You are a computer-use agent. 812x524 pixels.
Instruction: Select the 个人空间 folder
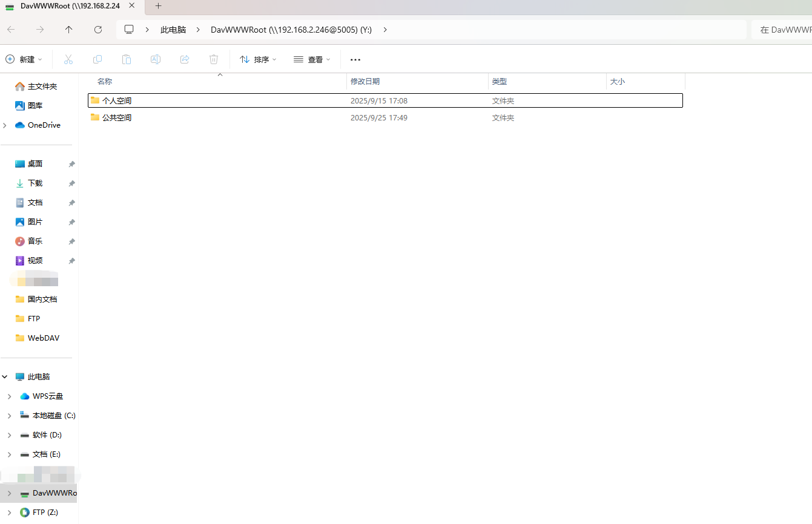click(x=385, y=100)
